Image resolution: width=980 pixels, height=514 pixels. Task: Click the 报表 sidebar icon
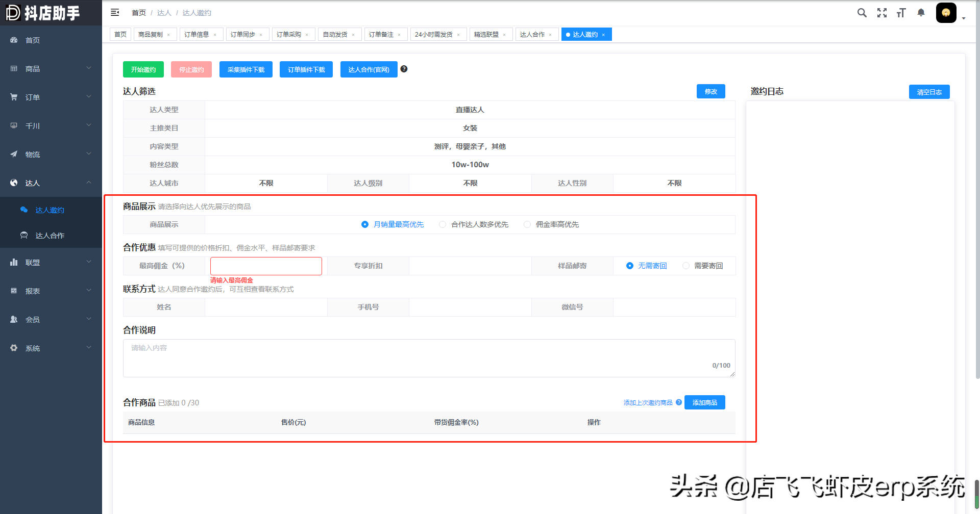(x=14, y=291)
